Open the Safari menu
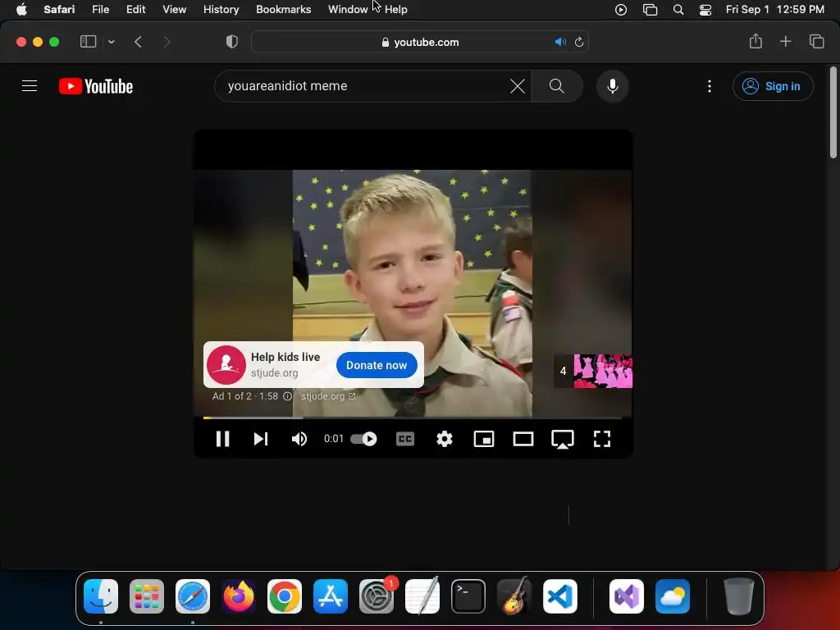This screenshot has height=630, width=840. tap(59, 9)
